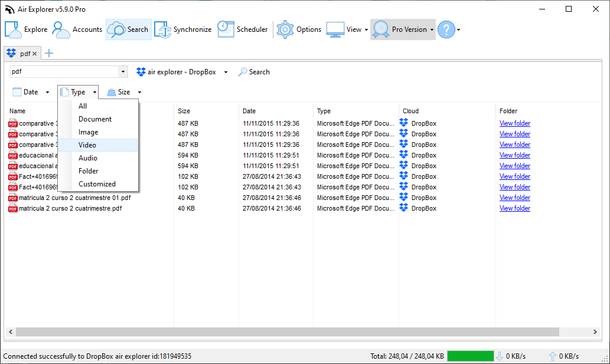Select the Search tool
This screenshot has height=364, width=610.
(x=128, y=28)
